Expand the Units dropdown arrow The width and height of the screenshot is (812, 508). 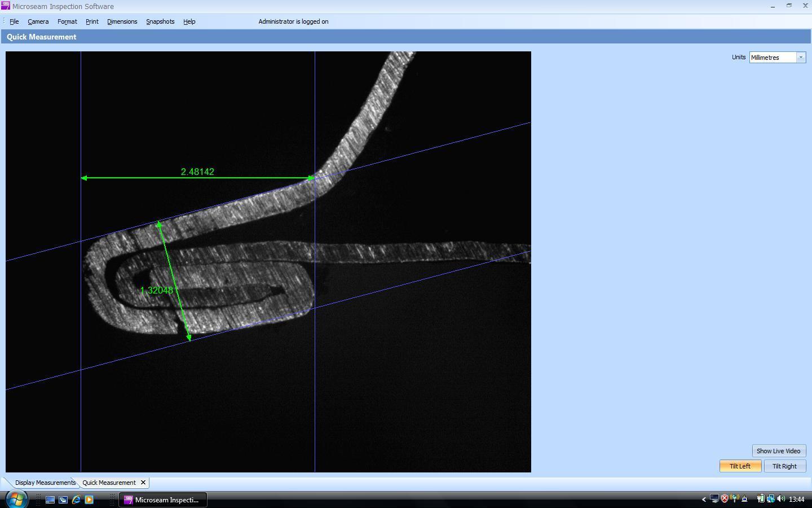800,58
